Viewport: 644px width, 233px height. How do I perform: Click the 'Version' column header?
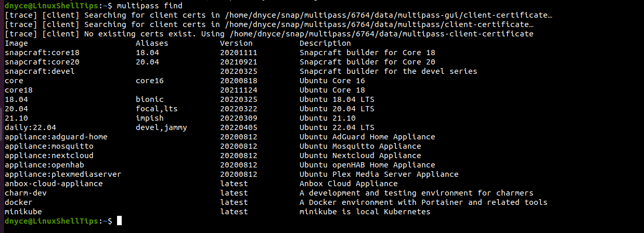point(236,43)
